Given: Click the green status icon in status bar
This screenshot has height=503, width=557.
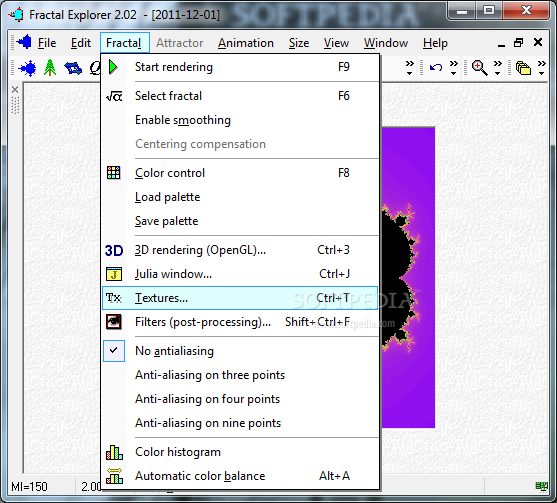Looking at the screenshot, I should [x=542, y=486].
